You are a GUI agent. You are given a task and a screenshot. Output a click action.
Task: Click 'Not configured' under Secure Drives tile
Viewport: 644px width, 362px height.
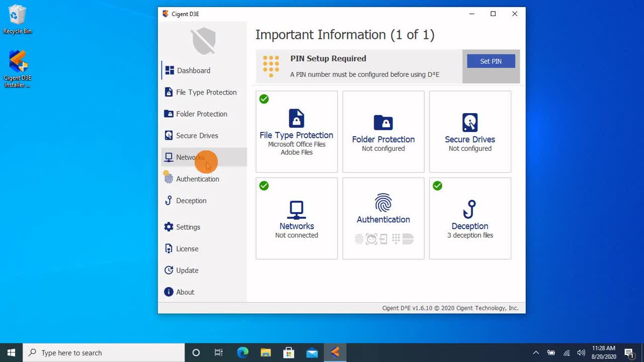(470, 148)
